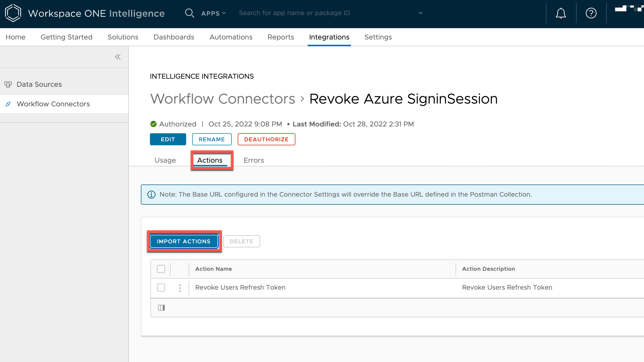Open the column chooser icon below table

(x=162, y=308)
